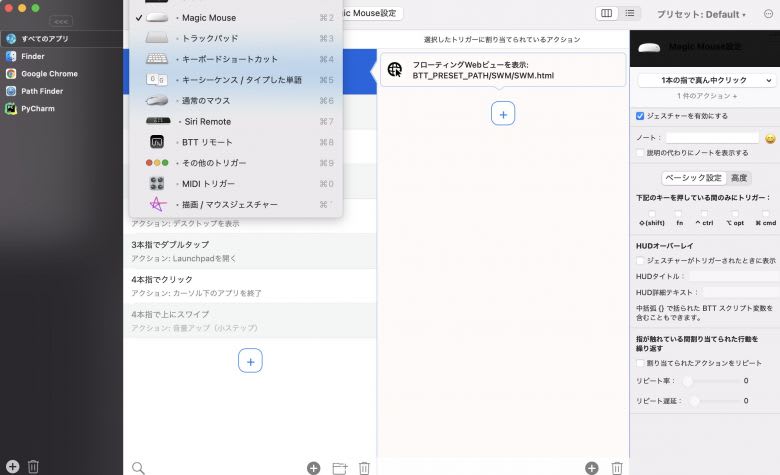Click the key sequence icon in menu

[x=157, y=80]
